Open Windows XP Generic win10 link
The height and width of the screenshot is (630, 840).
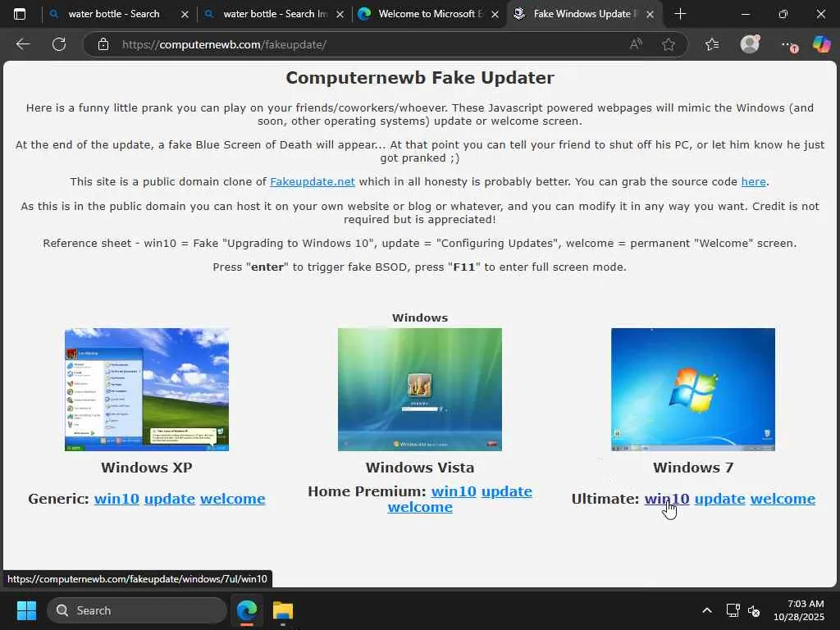[116, 499]
